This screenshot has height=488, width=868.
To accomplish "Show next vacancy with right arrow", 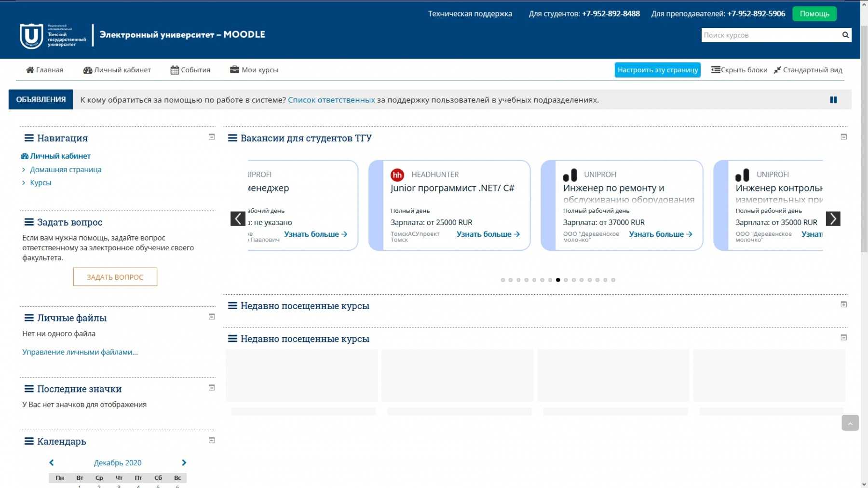I will click(x=833, y=218).
